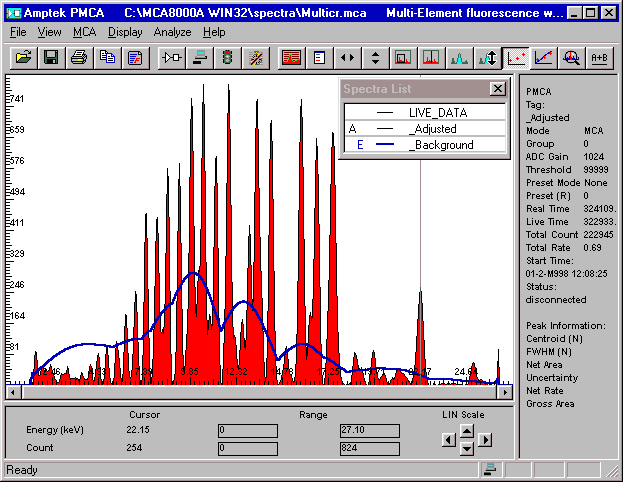Toggle the dotted scatter plot icon
Viewport: 623px width, 482px height.
[515, 58]
